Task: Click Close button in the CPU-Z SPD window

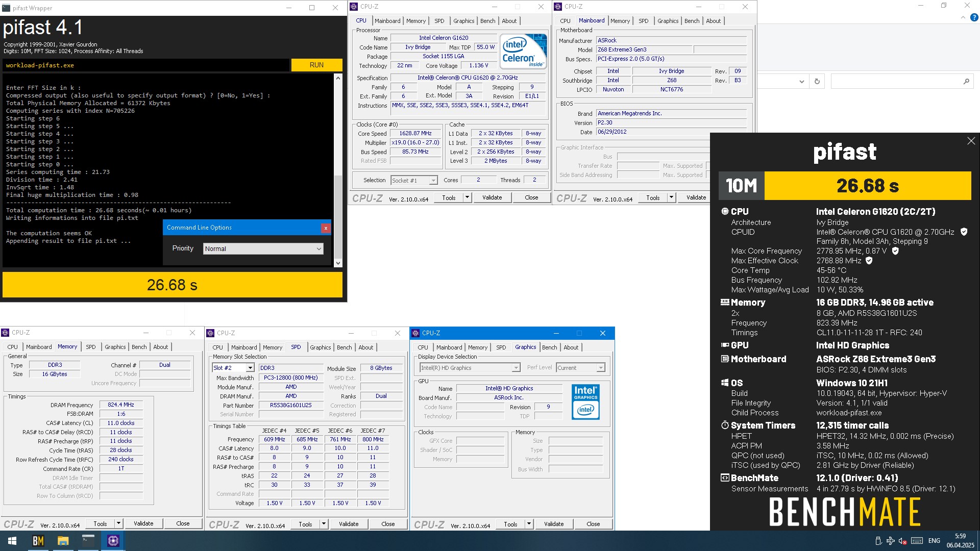Action: point(388,524)
